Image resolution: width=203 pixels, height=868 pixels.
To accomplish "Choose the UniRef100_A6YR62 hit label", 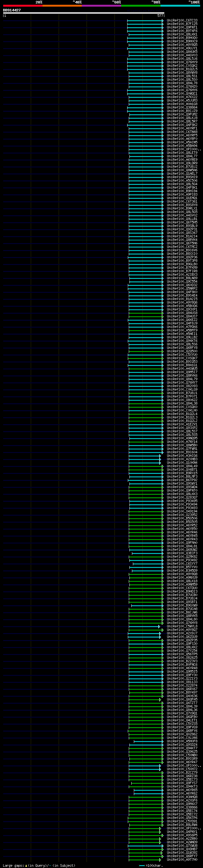I will pos(182,794).
